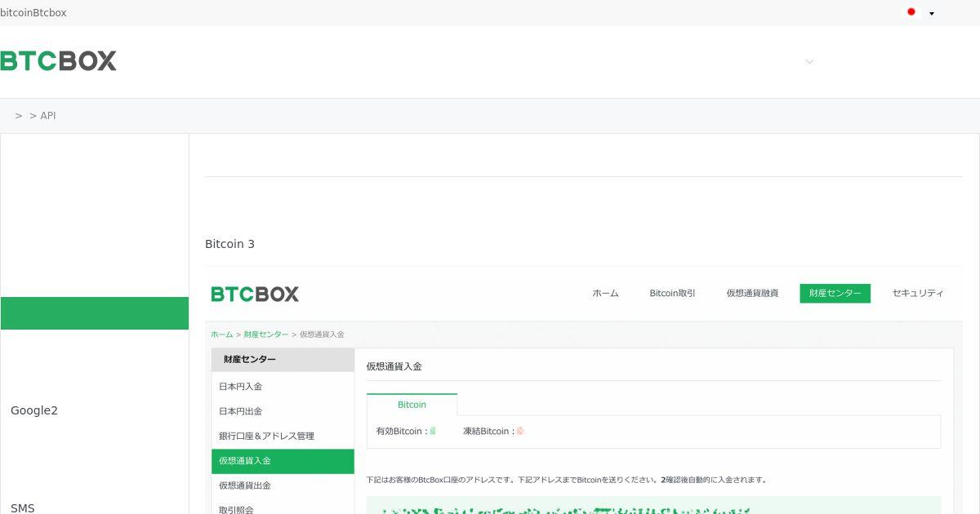This screenshot has height=514, width=980.
Task: Open the language dropdown arrow beside the flag
Action: (932, 13)
